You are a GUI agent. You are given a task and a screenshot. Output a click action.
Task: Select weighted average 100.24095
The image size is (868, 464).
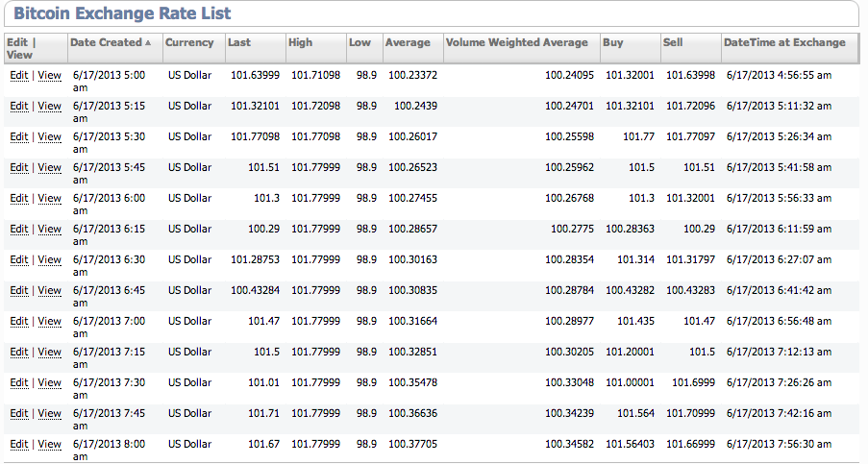(570, 75)
